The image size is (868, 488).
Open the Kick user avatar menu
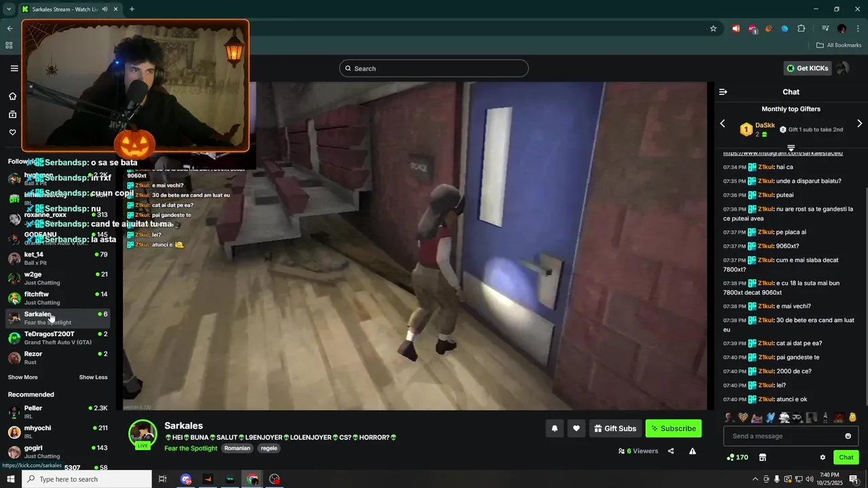843,68
